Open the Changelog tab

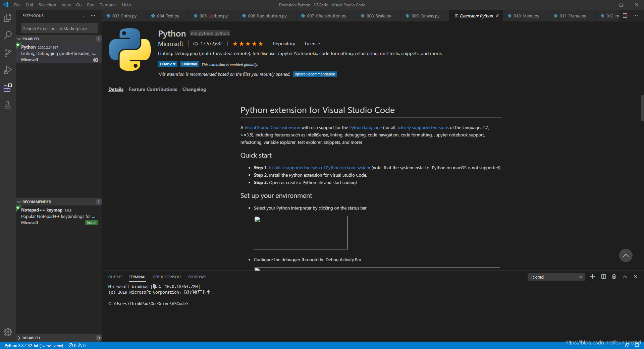pyautogui.click(x=194, y=89)
